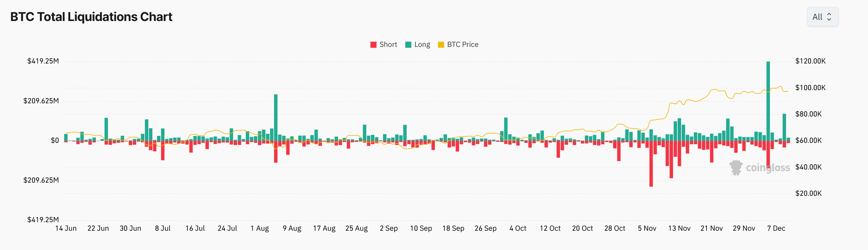Click the red Short legend swatch
This screenshot has width=868, height=250.
tap(373, 45)
